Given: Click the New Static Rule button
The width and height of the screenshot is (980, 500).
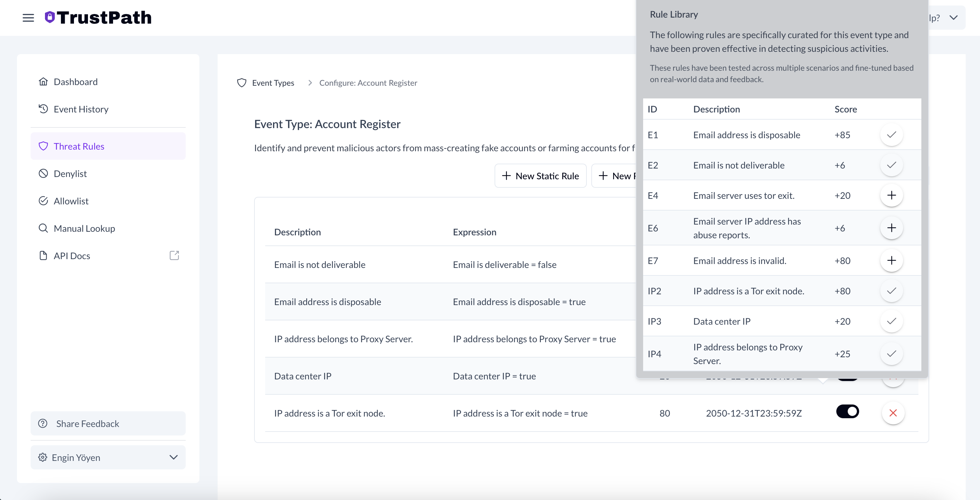Looking at the screenshot, I should click(540, 175).
